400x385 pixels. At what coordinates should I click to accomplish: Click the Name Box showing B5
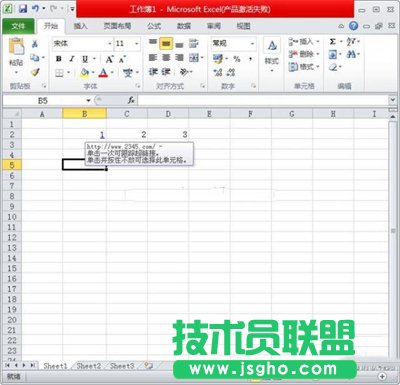(44, 100)
